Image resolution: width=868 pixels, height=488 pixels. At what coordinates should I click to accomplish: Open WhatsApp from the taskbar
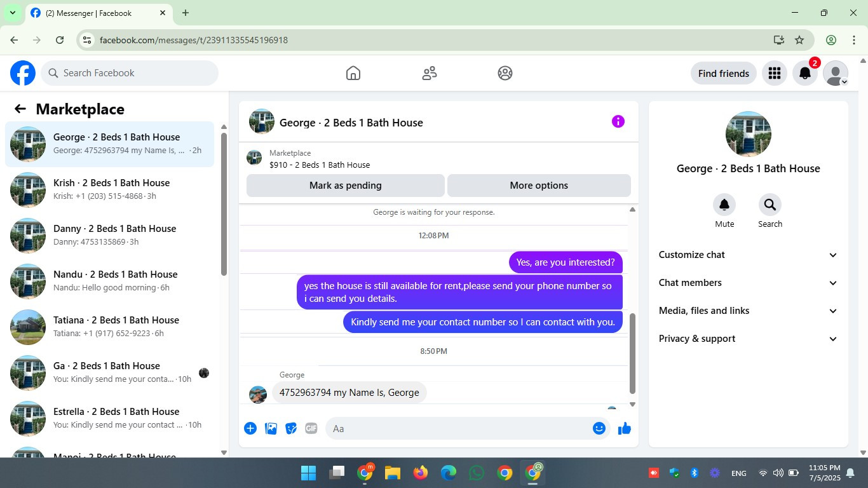476,473
